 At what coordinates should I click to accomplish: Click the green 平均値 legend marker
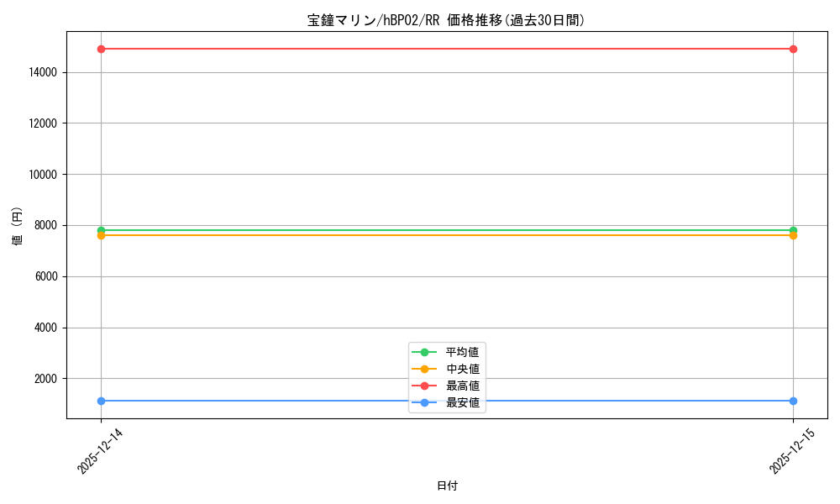424,352
